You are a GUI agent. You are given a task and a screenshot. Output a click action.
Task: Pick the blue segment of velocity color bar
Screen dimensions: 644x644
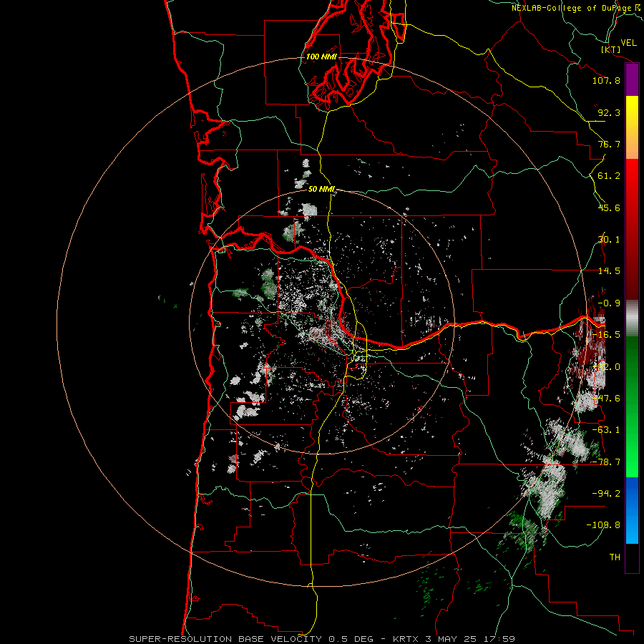click(632, 510)
